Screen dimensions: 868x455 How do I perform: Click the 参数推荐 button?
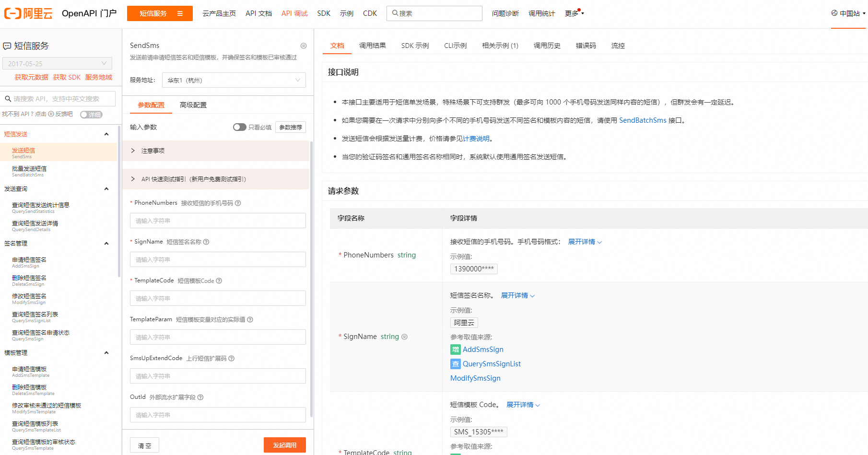pos(291,127)
